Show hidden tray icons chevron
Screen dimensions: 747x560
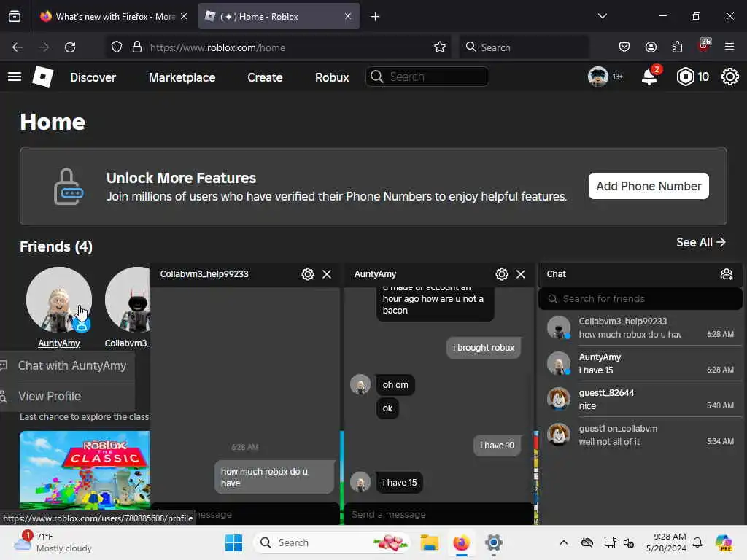point(564,542)
